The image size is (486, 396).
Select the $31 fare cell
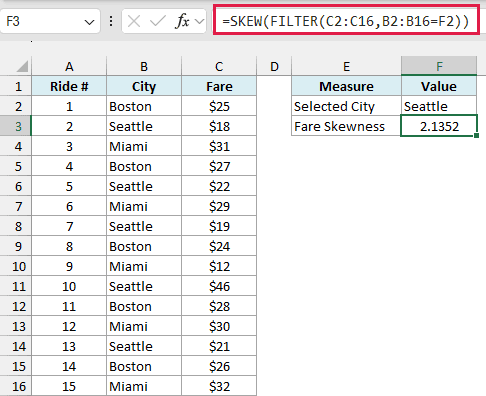coord(219,146)
